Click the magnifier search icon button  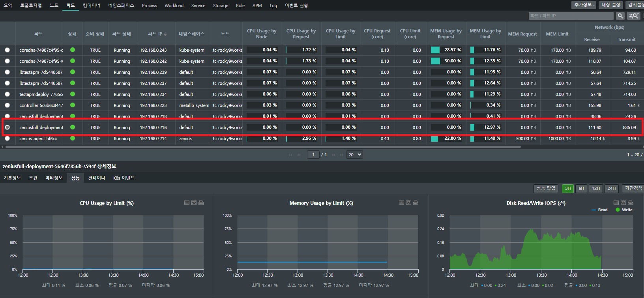pos(620,16)
